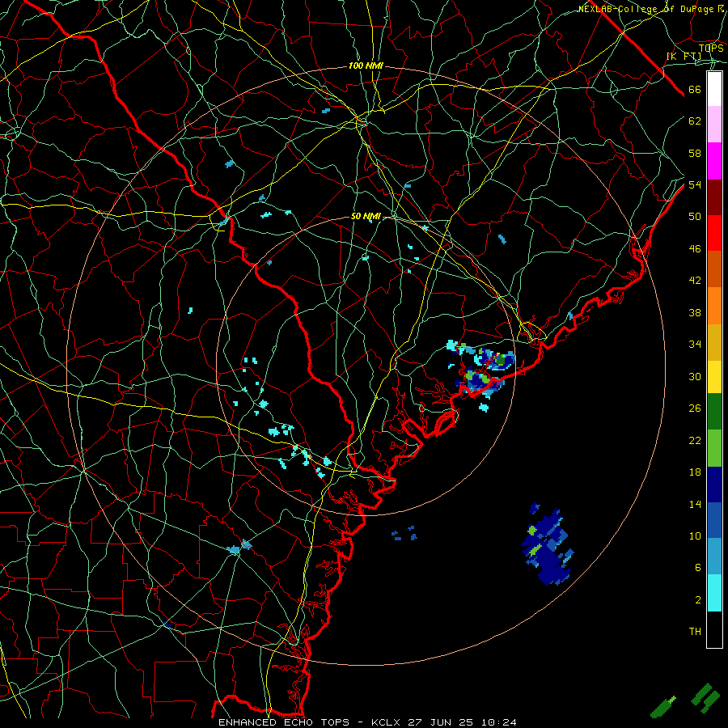Click the legend value "34"
Screen dimensions: 728x728
click(x=695, y=345)
